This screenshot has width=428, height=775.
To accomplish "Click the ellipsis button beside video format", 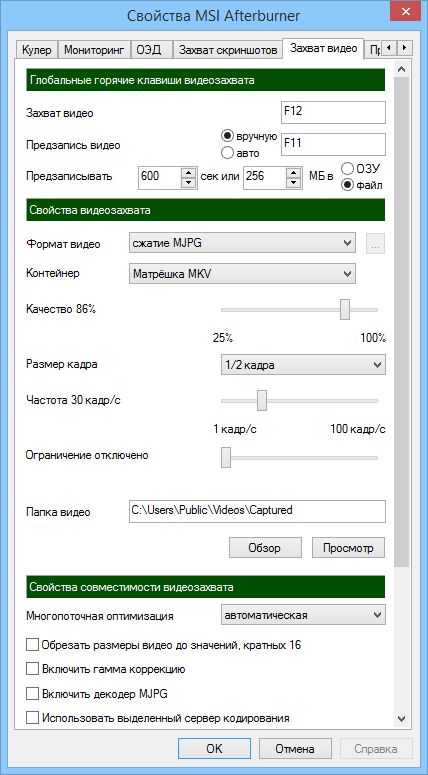I will [375, 244].
